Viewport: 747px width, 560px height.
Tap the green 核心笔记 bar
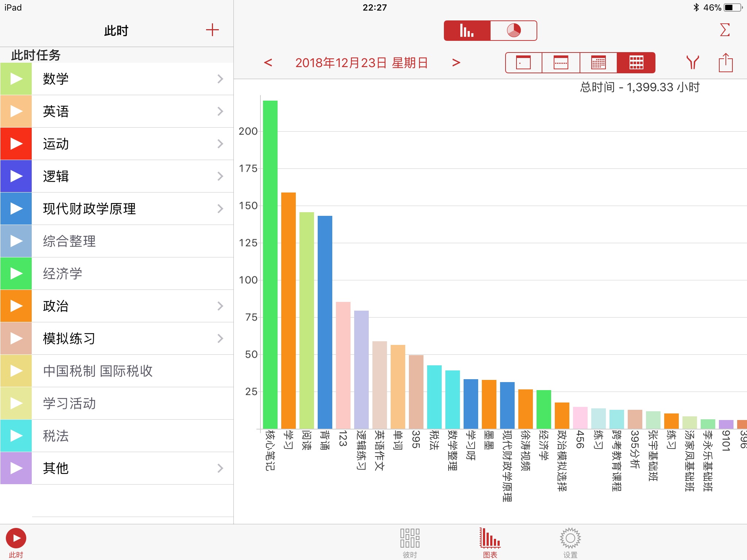[x=270, y=264]
